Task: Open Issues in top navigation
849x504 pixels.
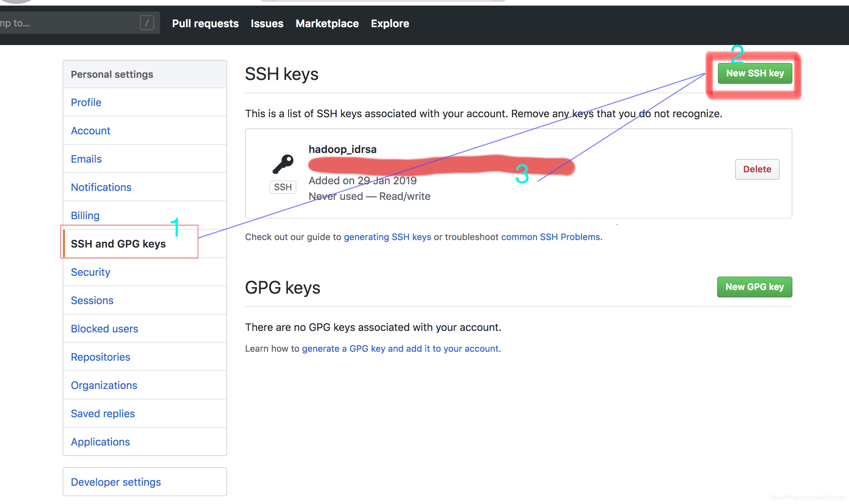Action: pos(267,23)
